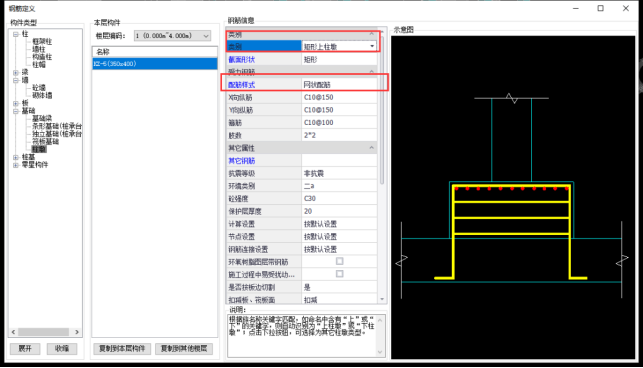Tick the 施工过程中易受扰动 checkbox
The height and width of the screenshot is (368, 643).
pos(340,274)
